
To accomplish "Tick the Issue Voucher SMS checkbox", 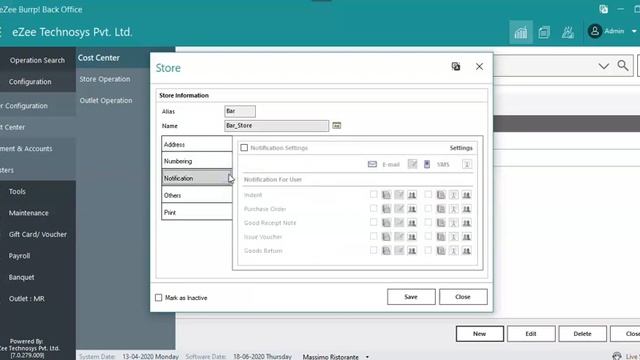I will (428, 236).
